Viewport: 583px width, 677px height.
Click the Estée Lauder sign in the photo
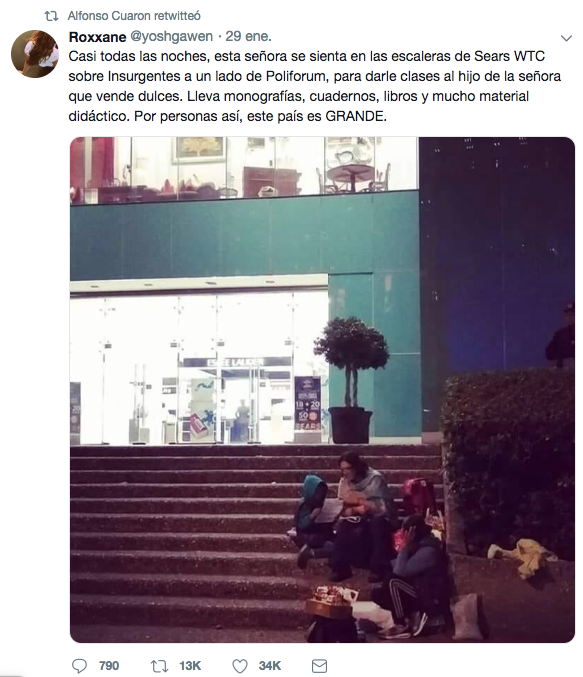tap(236, 362)
